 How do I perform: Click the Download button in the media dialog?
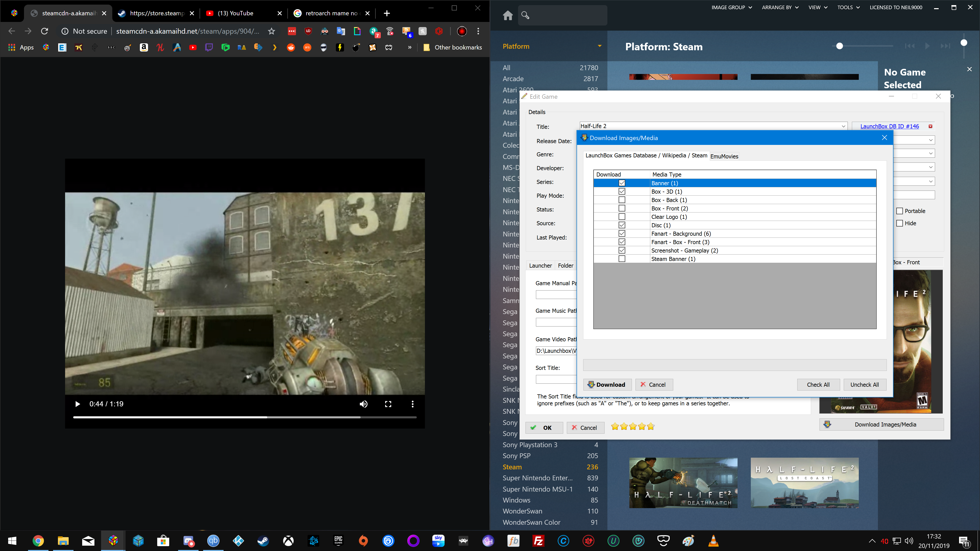[607, 384]
